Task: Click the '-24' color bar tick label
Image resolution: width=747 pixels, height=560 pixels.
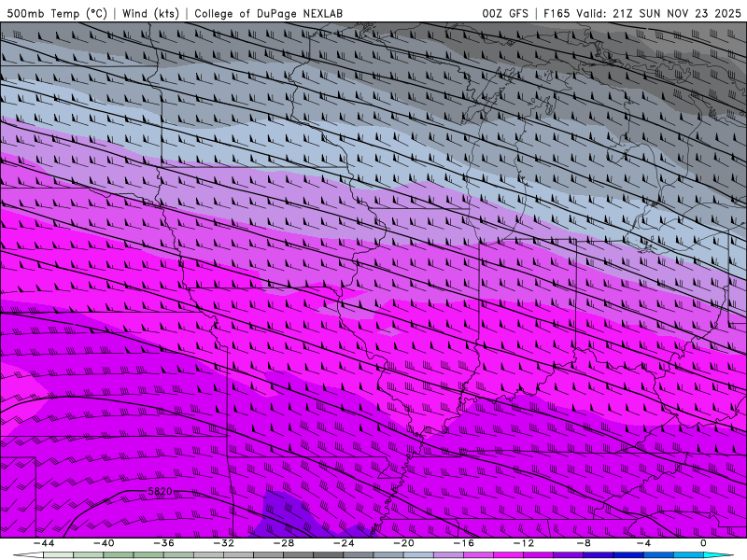Action: tap(344, 543)
